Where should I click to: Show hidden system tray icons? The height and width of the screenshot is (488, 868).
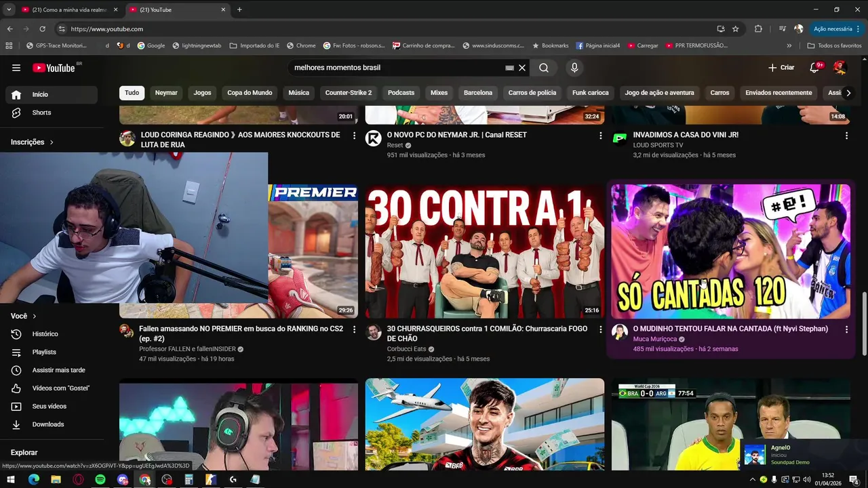tap(752, 479)
